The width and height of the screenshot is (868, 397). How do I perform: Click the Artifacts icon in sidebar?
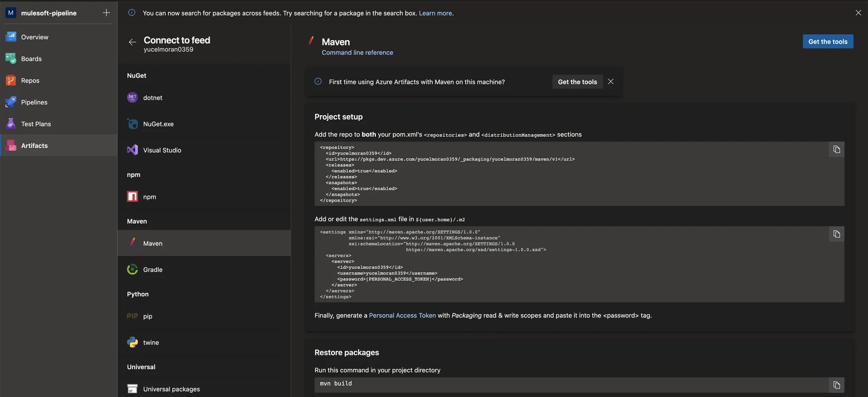tap(11, 146)
